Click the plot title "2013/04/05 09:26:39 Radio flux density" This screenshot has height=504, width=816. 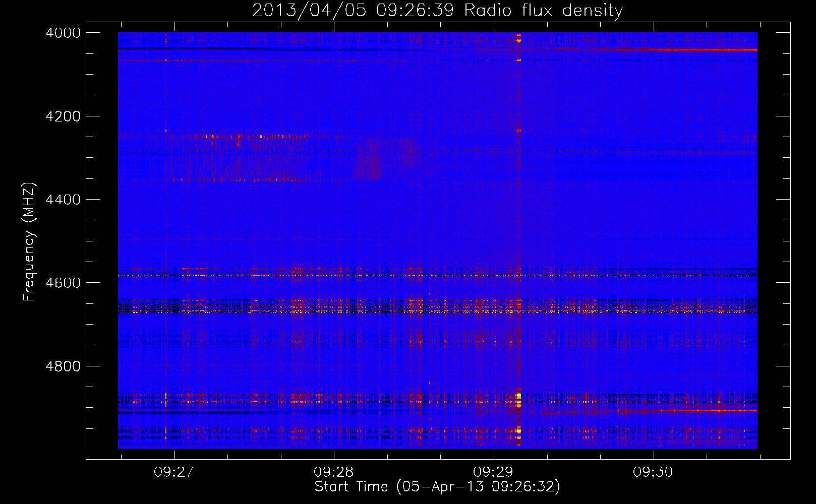(437, 10)
